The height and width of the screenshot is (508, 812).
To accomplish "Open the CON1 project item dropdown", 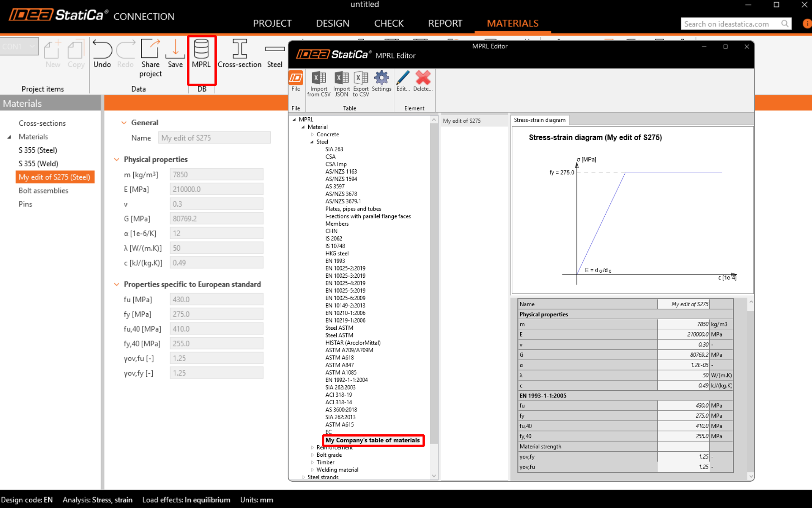I will [19, 46].
